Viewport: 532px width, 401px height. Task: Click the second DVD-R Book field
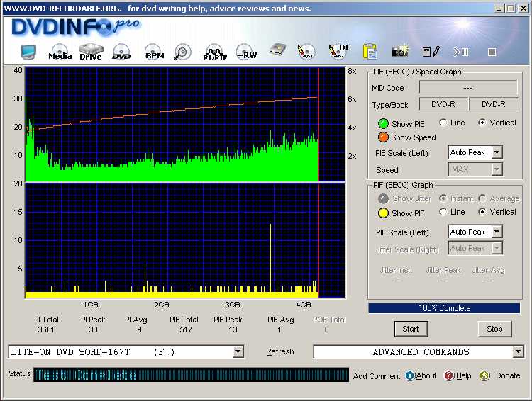(493, 104)
